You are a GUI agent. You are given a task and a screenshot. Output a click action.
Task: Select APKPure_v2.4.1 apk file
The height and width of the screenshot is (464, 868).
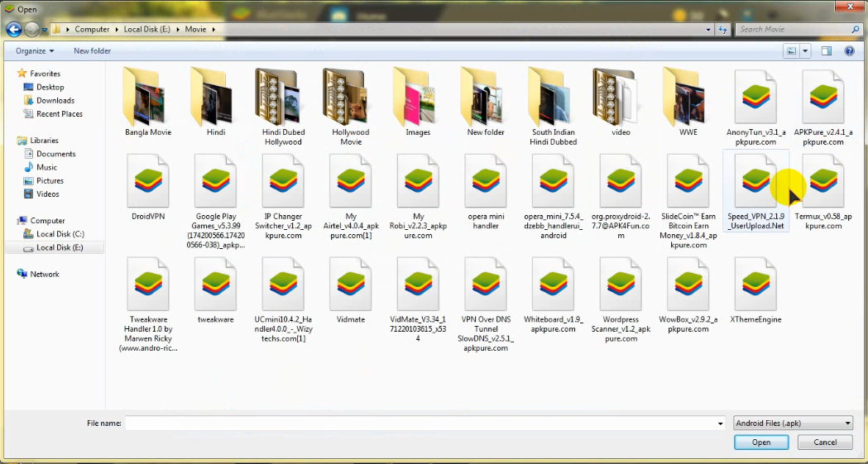823,106
